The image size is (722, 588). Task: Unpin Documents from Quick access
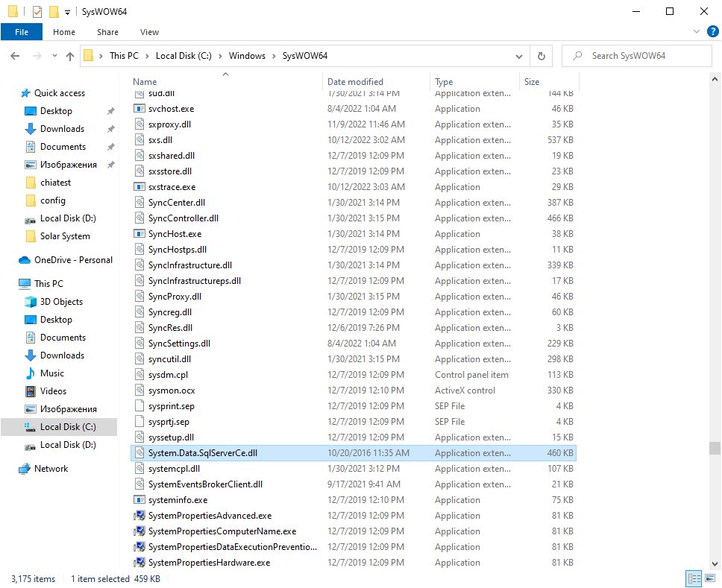[x=110, y=146]
